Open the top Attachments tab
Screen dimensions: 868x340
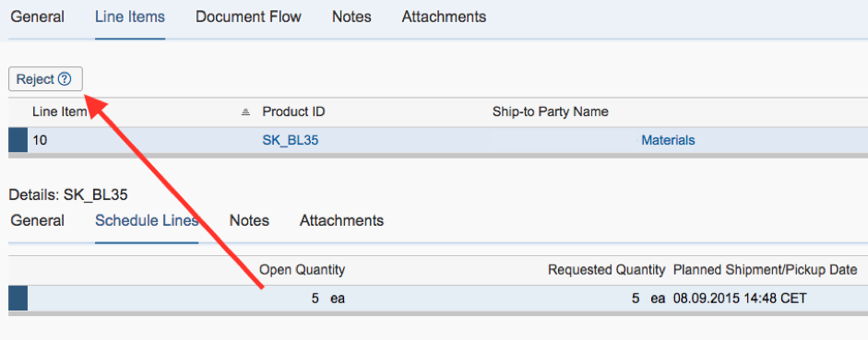click(x=444, y=17)
